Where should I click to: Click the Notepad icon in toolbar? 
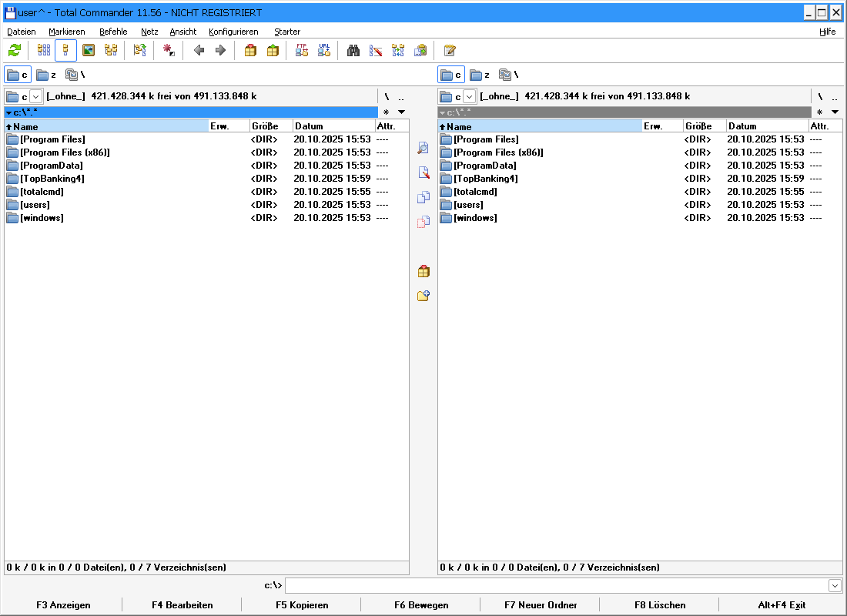pyautogui.click(x=450, y=51)
